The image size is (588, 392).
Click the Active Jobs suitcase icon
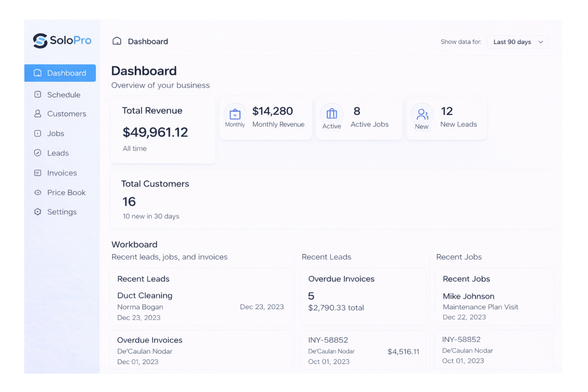pos(332,113)
